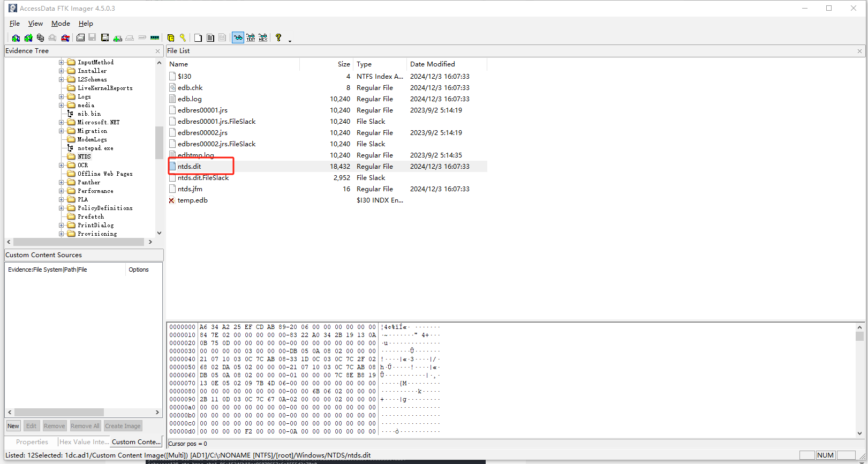Expand the L2Schemas folder node
The width and height of the screenshot is (868, 464).
click(x=61, y=79)
